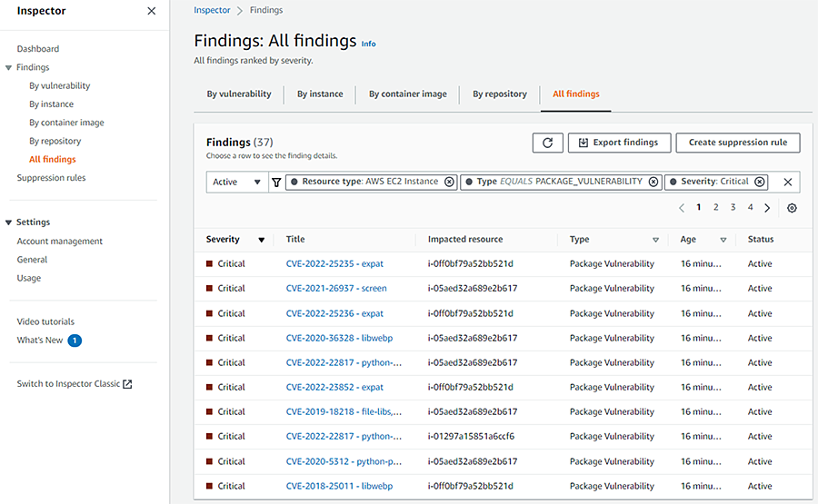Go to page 2
Screen dimensions: 818x504
tap(716, 207)
